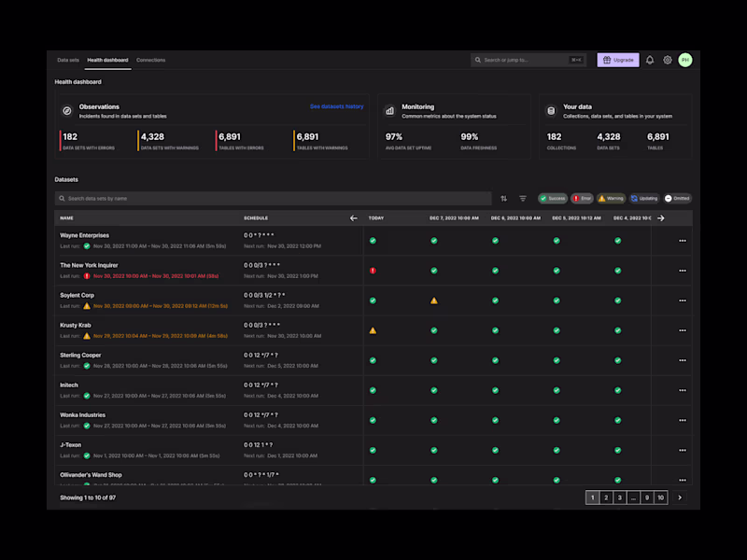Viewport: 747px width, 560px height.
Task: Open the Connections tab
Action: (x=150, y=60)
